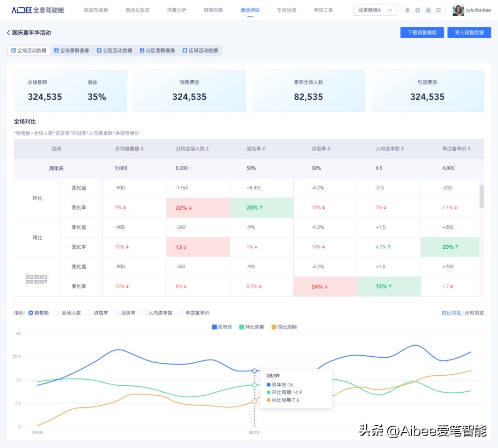Sort the table by 进店率
498x448 pixels.
tap(263, 148)
